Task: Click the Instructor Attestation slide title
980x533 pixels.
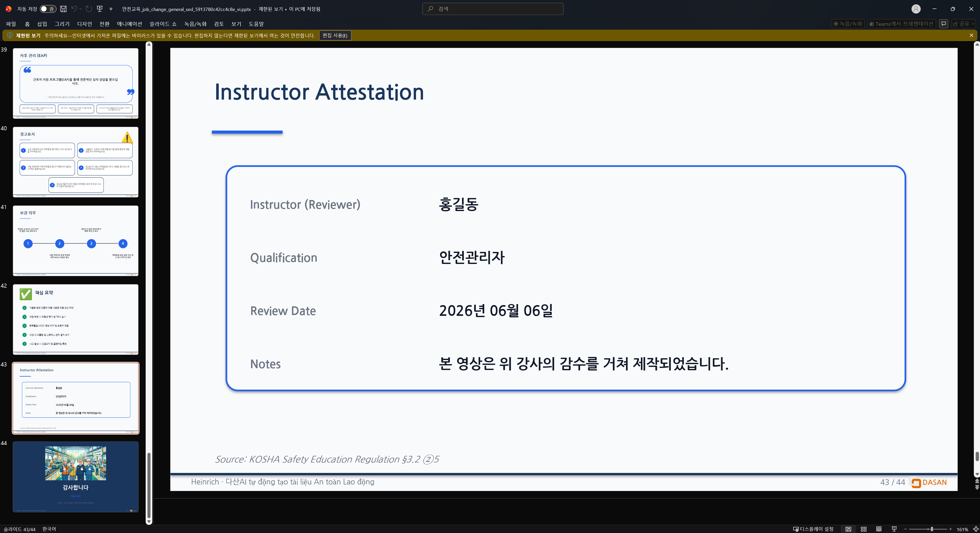Action: [319, 92]
